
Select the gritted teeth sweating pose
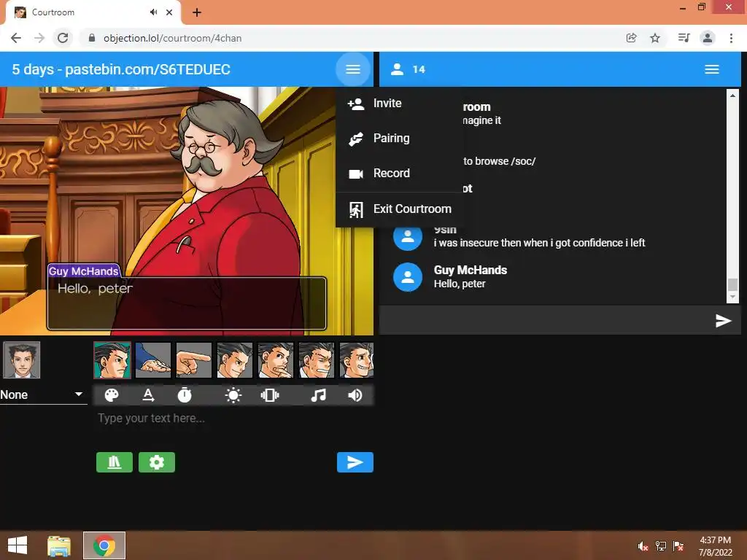point(317,360)
